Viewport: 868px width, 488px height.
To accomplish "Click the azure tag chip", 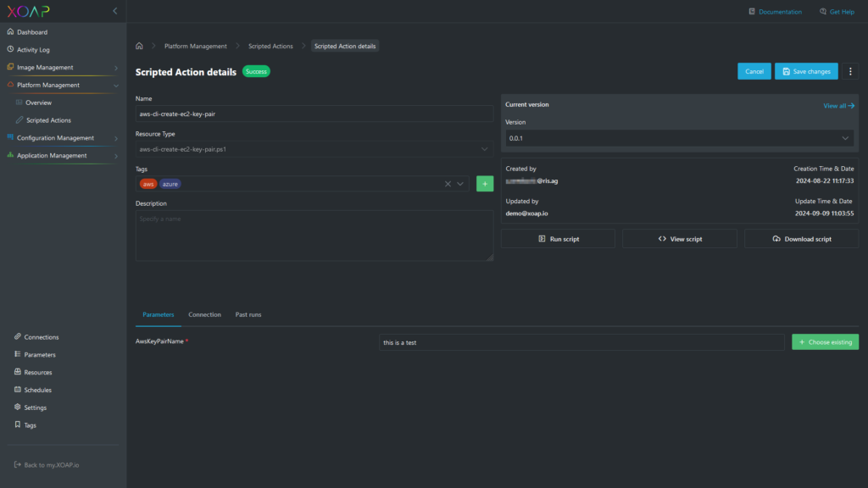I will (x=170, y=184).
